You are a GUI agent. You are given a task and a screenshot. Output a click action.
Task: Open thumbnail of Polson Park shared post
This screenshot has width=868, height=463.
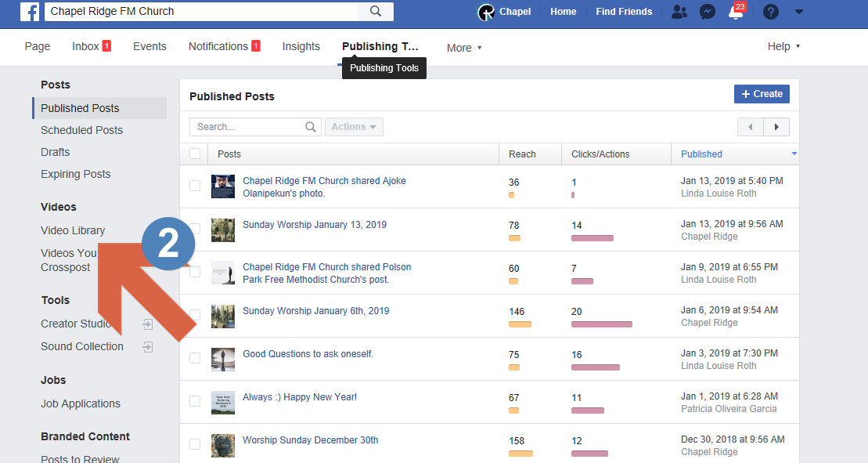point(223,273)
